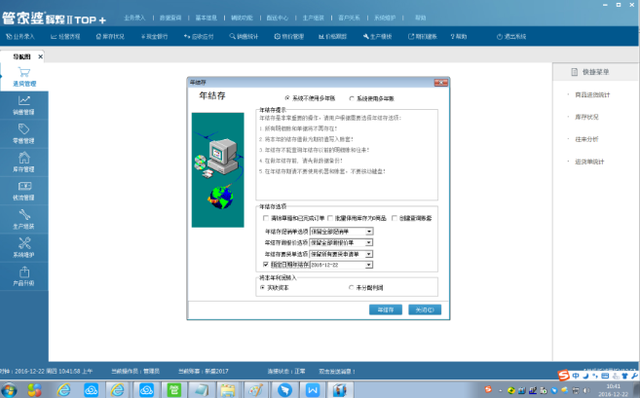
Task: Open 往来分析 quick link
Action: click(x=587, y=139)
